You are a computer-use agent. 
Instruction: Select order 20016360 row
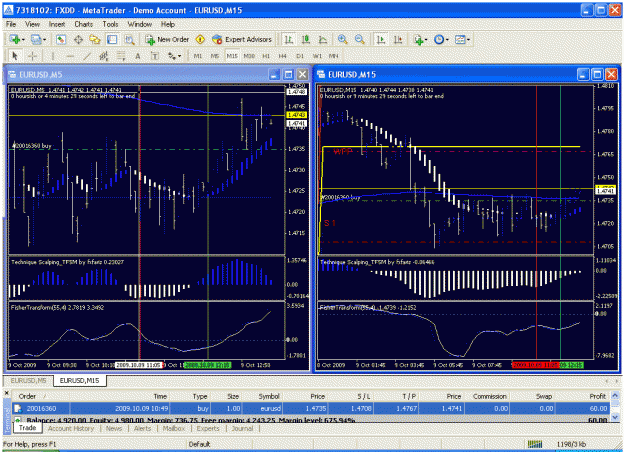click(x=311, y=409)
